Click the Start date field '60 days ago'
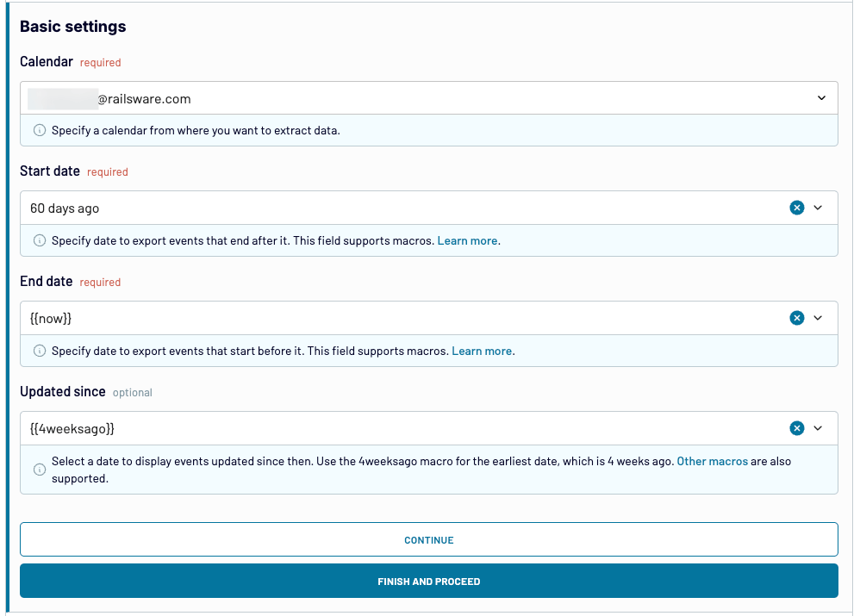 pyautogui.click(x=429, y=208)
